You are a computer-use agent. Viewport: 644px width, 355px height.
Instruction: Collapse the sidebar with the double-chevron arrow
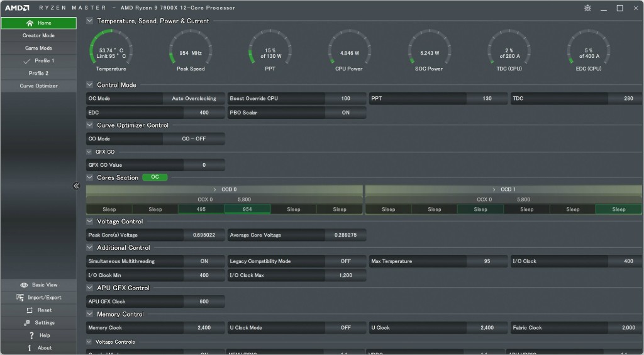click(77, 186)
